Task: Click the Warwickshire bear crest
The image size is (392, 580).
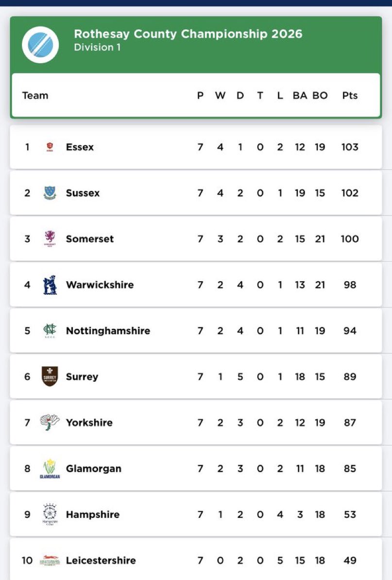Action: click(50, 285)
